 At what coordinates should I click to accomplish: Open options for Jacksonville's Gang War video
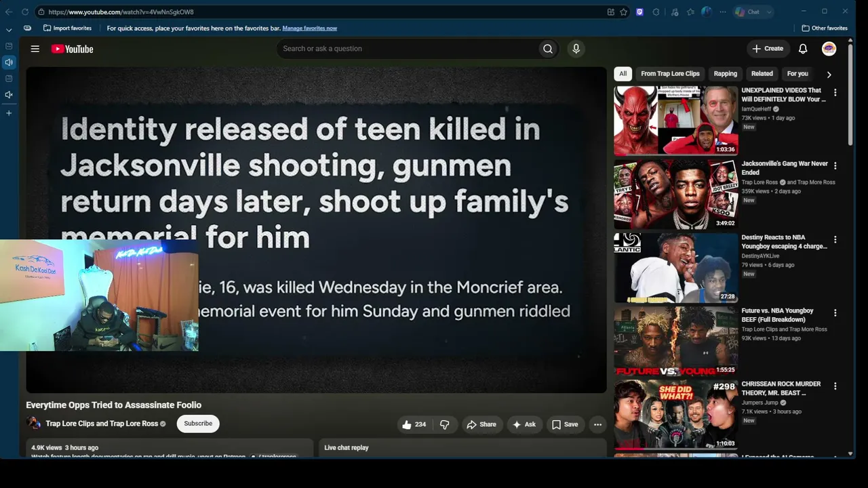[835, 165]
